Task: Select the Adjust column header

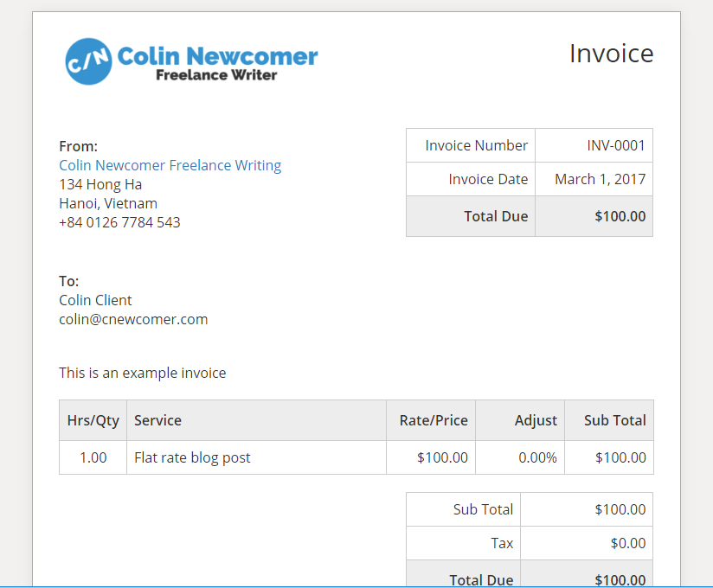Action: click(536, 420)
